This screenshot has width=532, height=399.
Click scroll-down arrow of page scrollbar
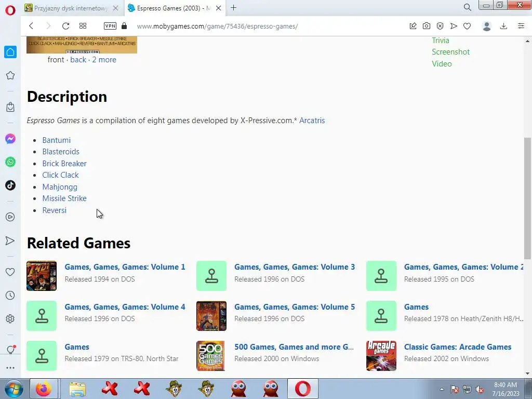point(527,374)
